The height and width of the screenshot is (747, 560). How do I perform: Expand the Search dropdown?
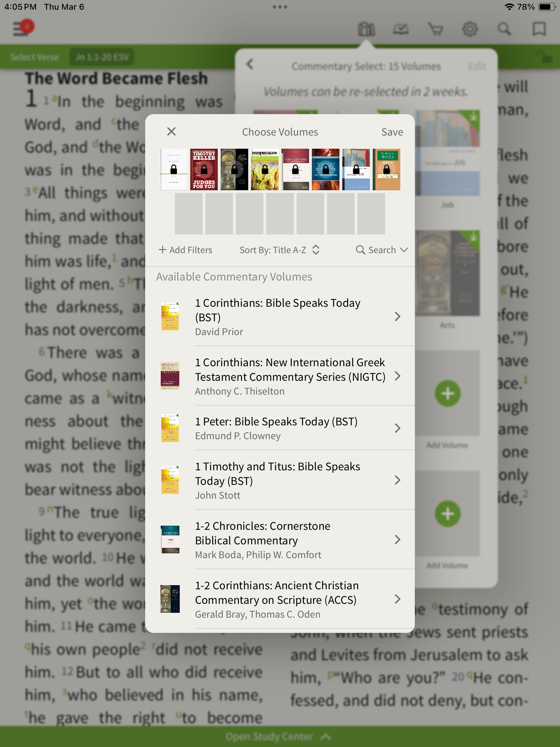(x=382, y=250)
